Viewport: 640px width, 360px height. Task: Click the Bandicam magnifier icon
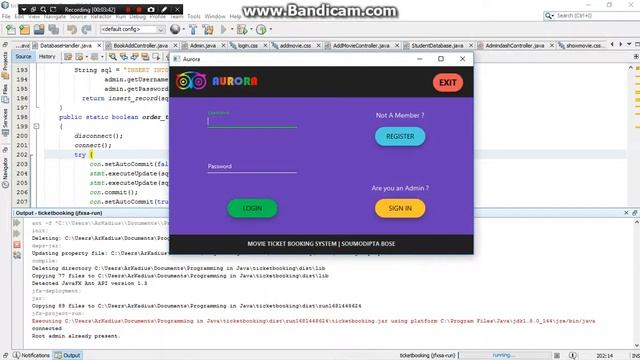43,9
